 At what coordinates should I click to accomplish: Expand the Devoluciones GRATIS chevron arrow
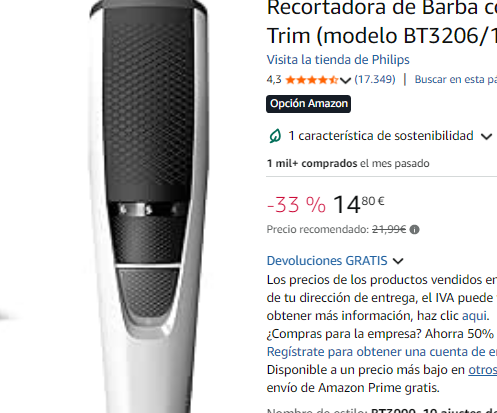coord(398,261)
